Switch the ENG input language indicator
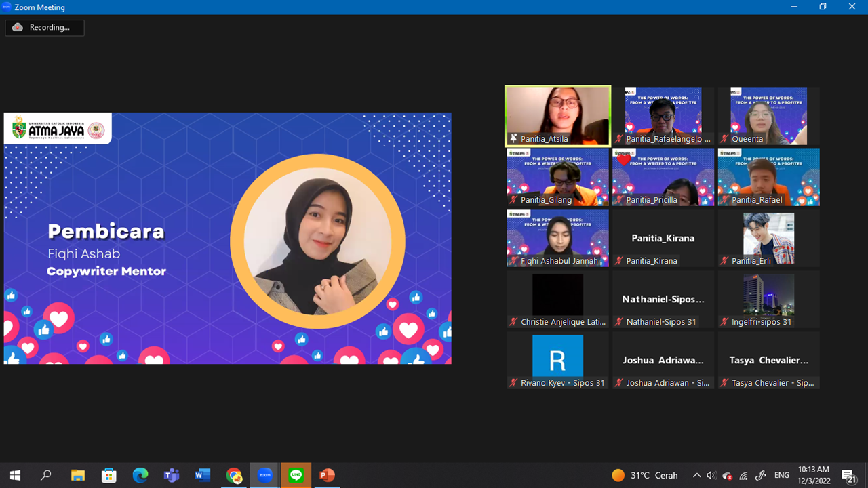The width and height of the screenshot is (868, 488). 781,475
